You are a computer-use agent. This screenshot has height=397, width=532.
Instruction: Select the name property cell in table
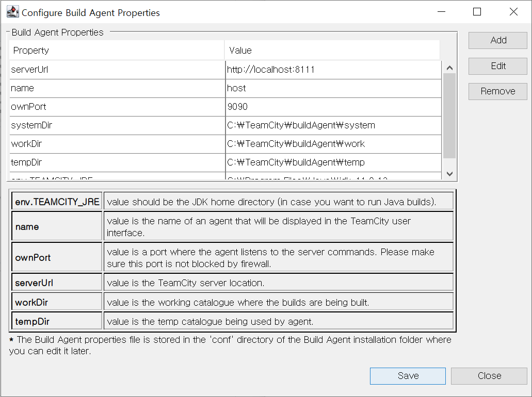[118, 89]
